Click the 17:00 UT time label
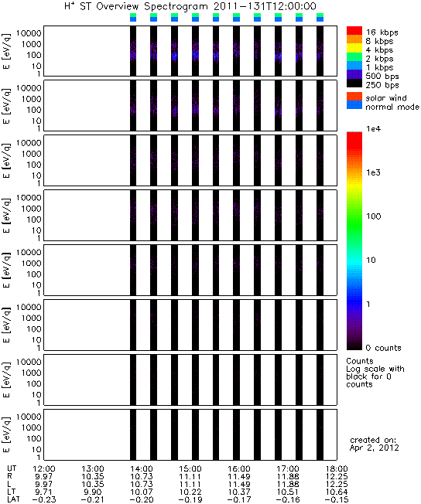The height and width of the screenshot is (504, 421). click(288, 469)
